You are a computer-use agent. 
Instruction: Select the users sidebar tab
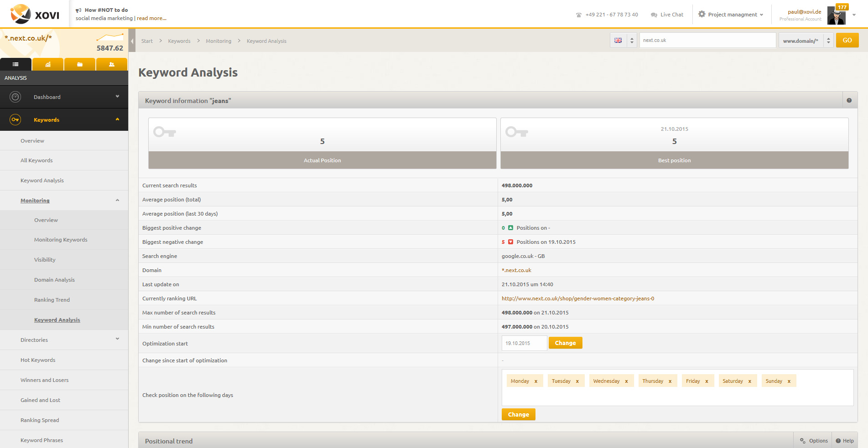(112, 64)
